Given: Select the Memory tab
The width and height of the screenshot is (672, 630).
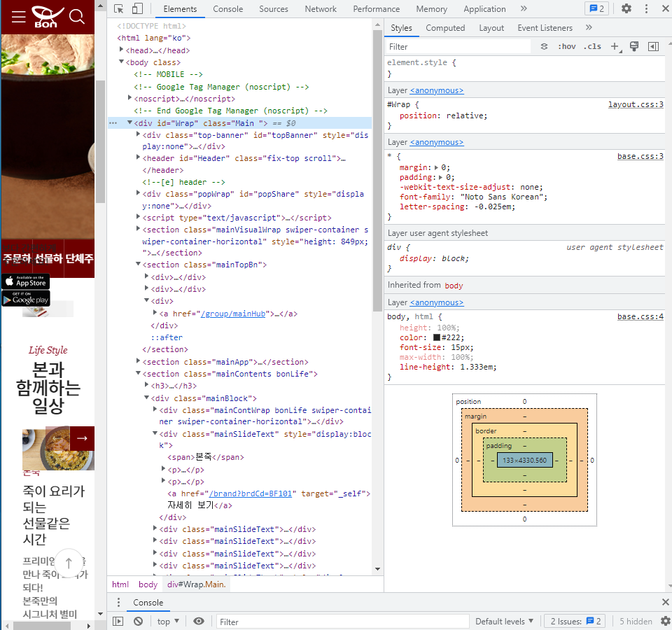Looking at the screenshot, I should pyautogui.click(x=432, y=9).
